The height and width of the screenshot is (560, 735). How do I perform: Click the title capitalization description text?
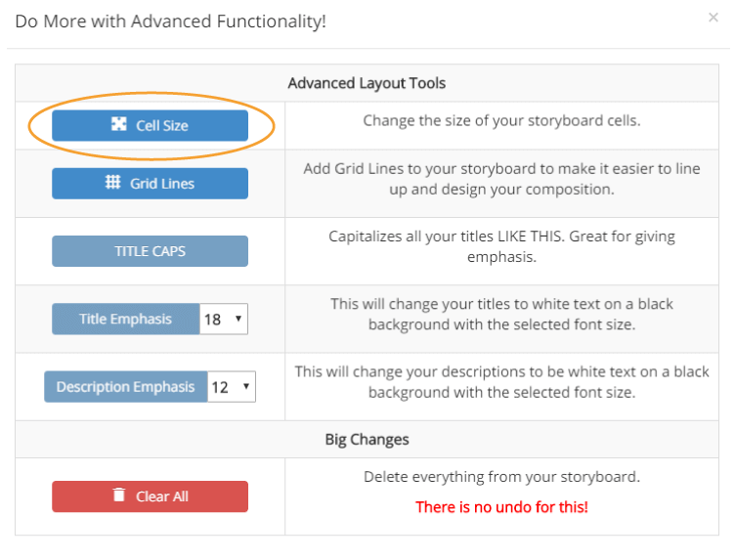tap(501, 246)
